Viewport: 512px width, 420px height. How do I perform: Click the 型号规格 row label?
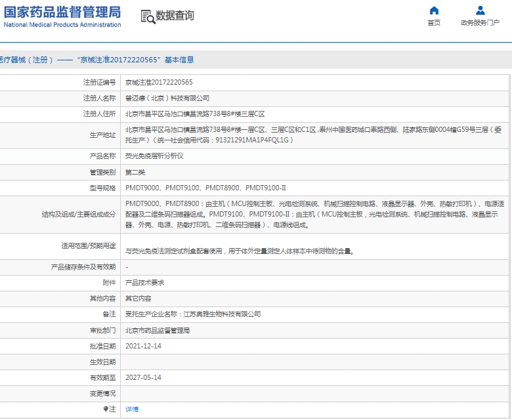tap(102, 188)
